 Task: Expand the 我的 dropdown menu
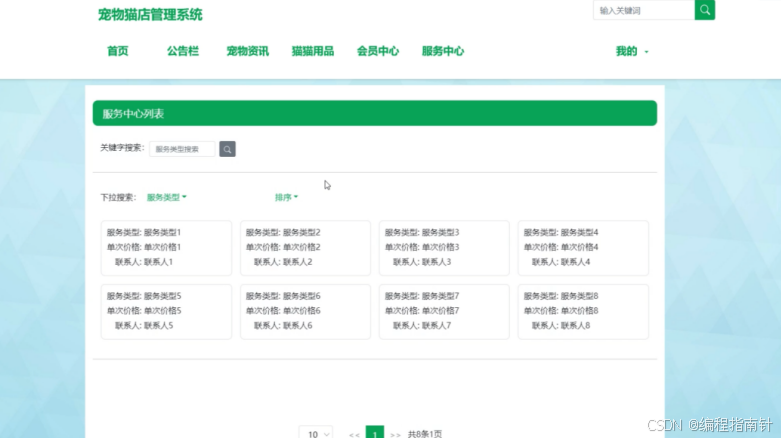(x=632, y=51)
